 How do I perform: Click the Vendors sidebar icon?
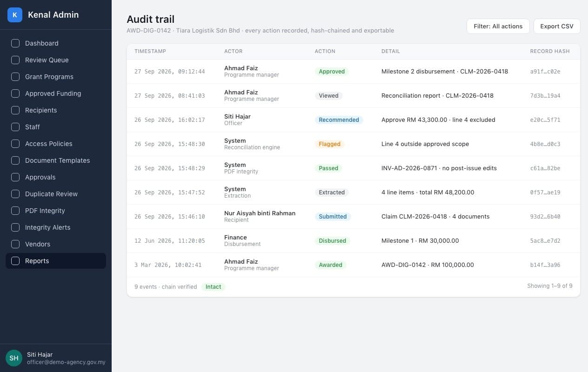(x=15, y=244)
